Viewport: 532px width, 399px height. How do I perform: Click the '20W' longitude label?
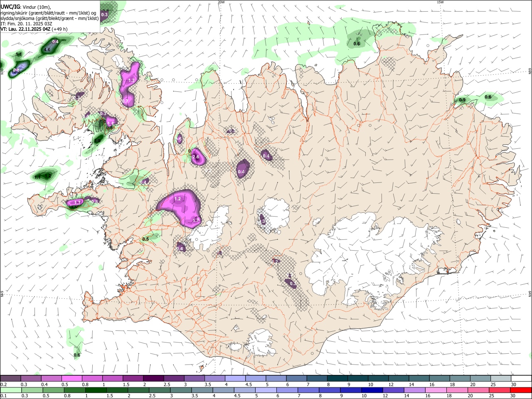221,2
